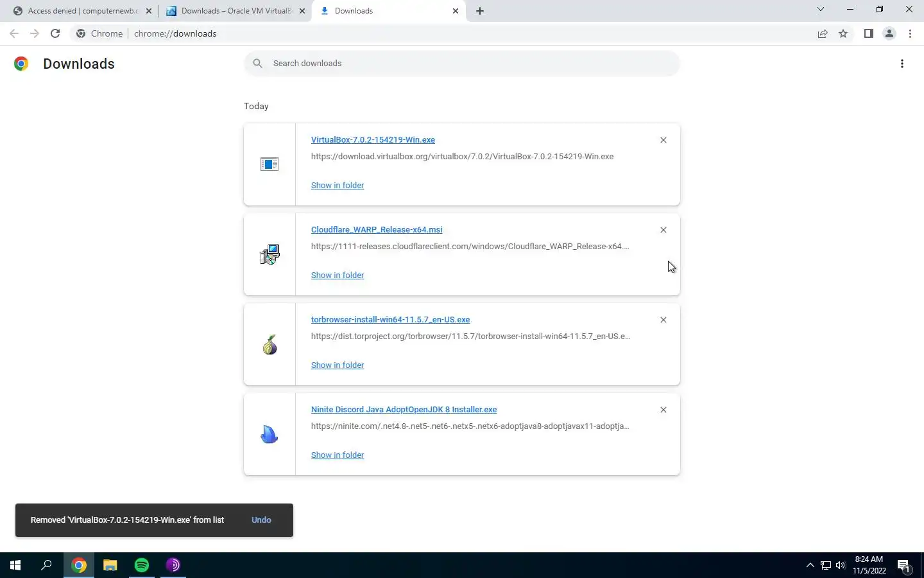Close the Access denied tab
Image resolution: width=924 pixels, height=578 pixels.
[x=149, y=11]
